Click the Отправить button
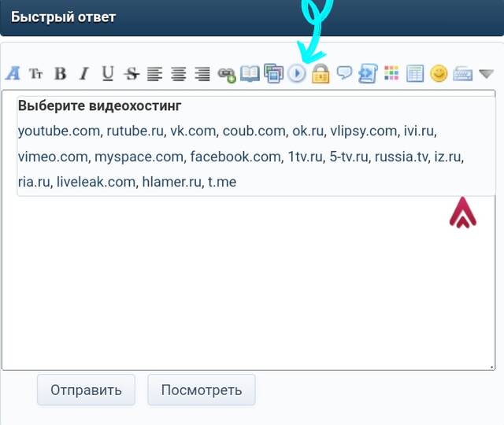504x425 pixels. point(86,390)
